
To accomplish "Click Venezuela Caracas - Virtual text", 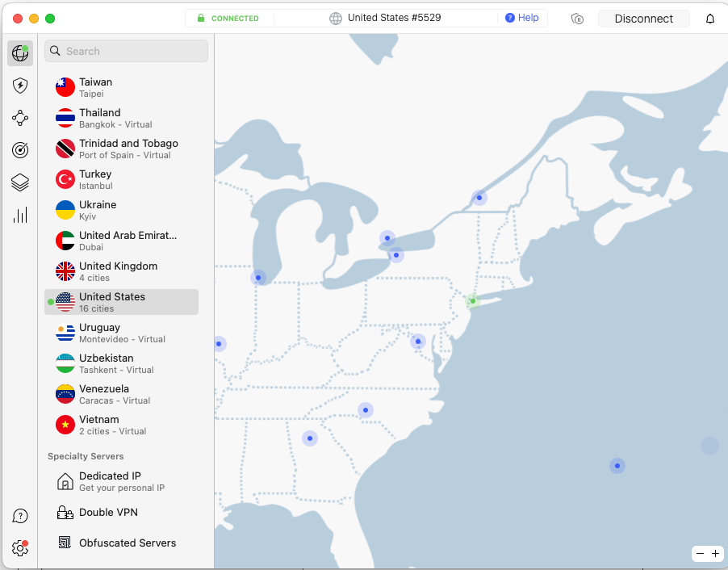I will pos(115,394).
